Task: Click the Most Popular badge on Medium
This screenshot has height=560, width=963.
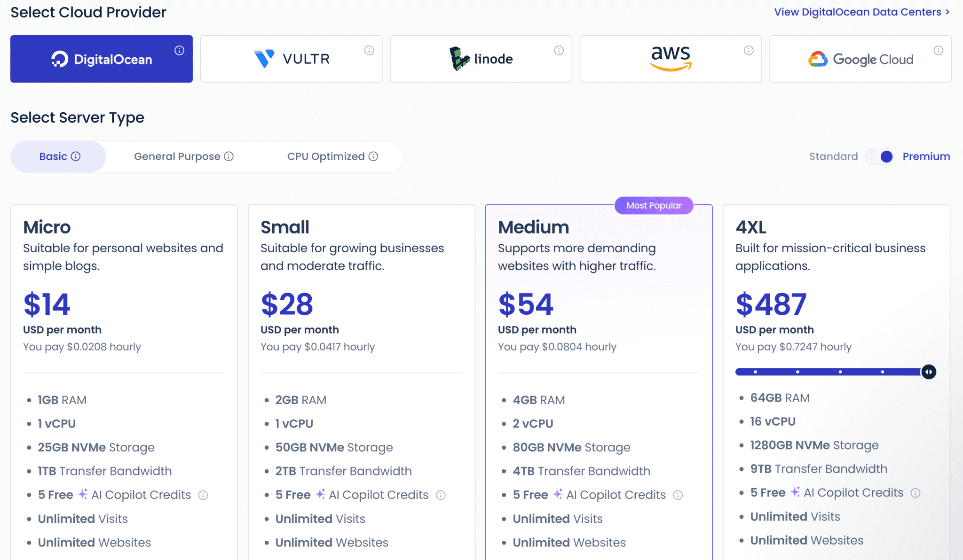Action: (654, 206)
